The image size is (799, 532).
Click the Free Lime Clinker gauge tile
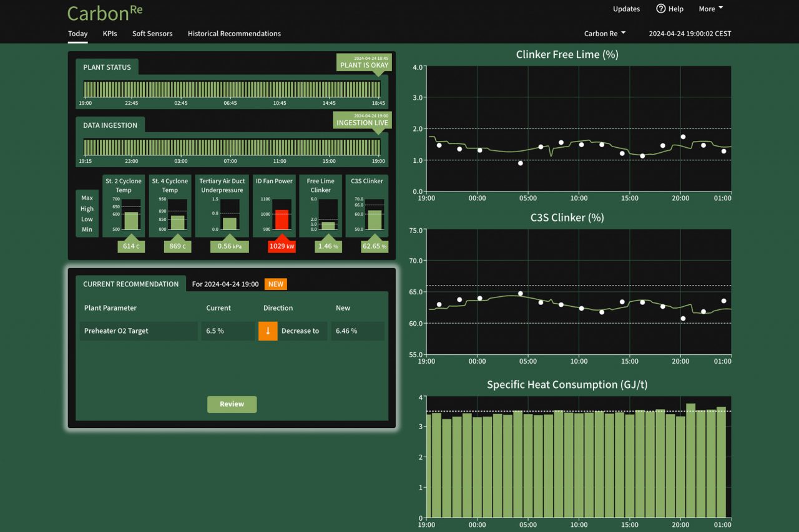point(321,206)
